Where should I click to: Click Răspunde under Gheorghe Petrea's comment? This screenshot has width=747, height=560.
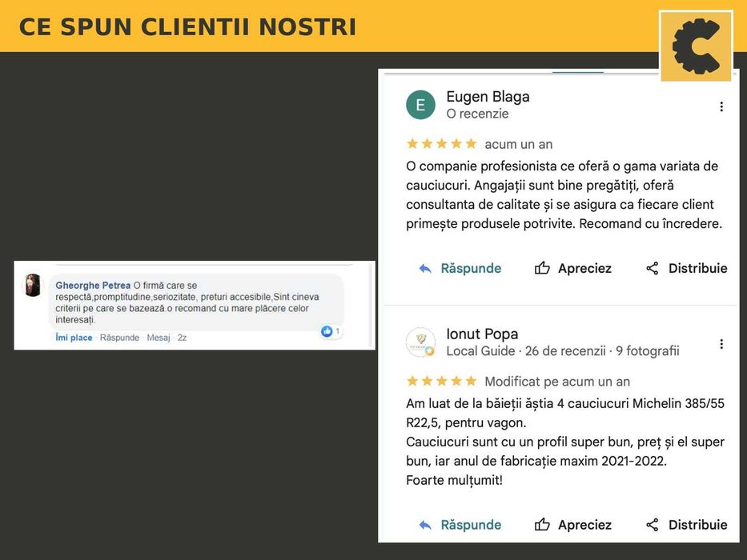pyautogui.click(x=119, y=338)
